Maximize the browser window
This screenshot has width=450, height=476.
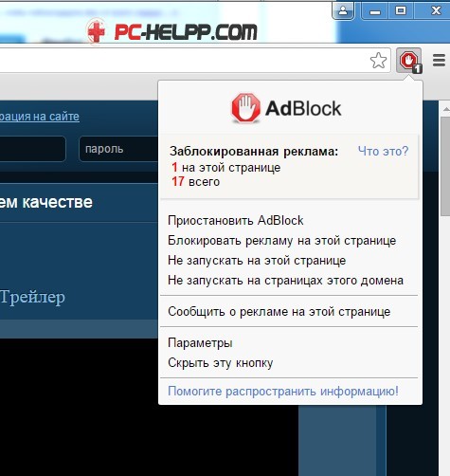coord(401,11)
